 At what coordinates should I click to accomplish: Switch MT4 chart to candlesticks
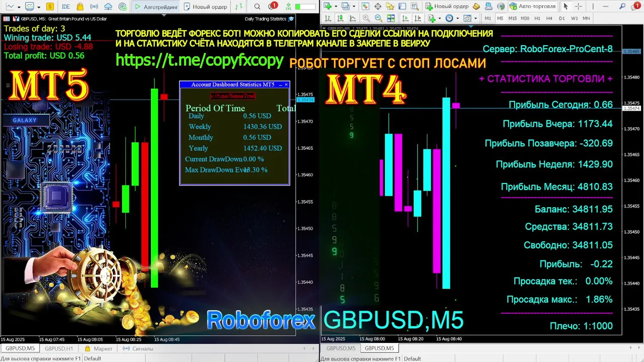click(x=340, y=18)
